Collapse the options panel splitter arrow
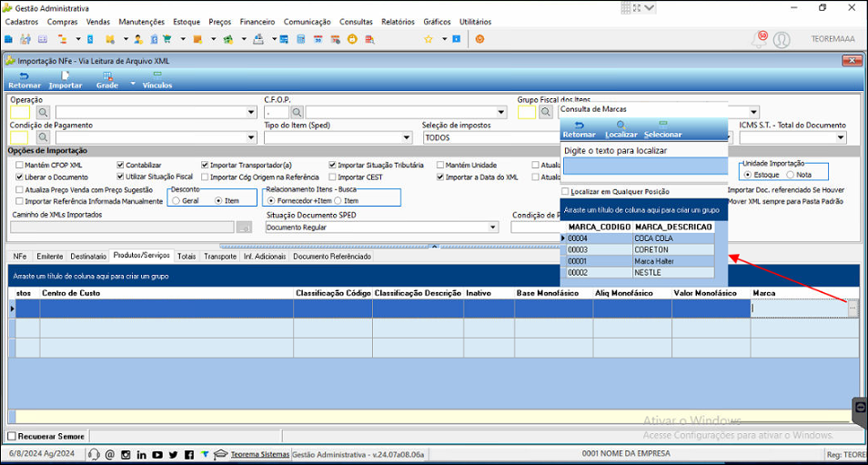The height and width of the screenshot is (465, 868). (x=434, y=247)
